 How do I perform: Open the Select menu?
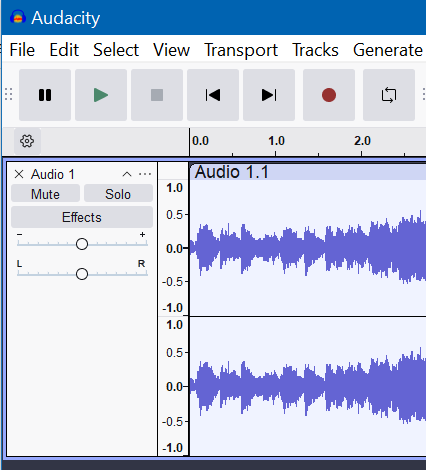coord(116,50)
